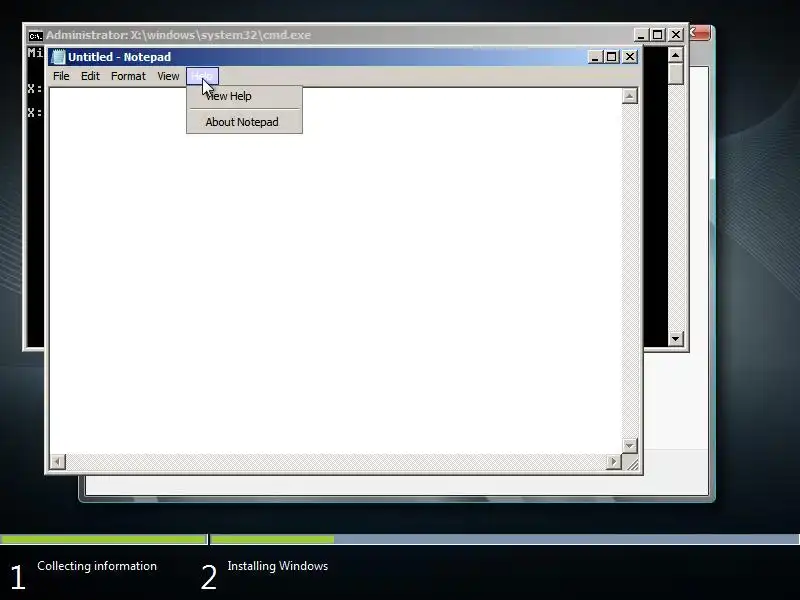Click the cmd.exe scrollbar up arrow
The image size is (800, 600).
[676, 55]
